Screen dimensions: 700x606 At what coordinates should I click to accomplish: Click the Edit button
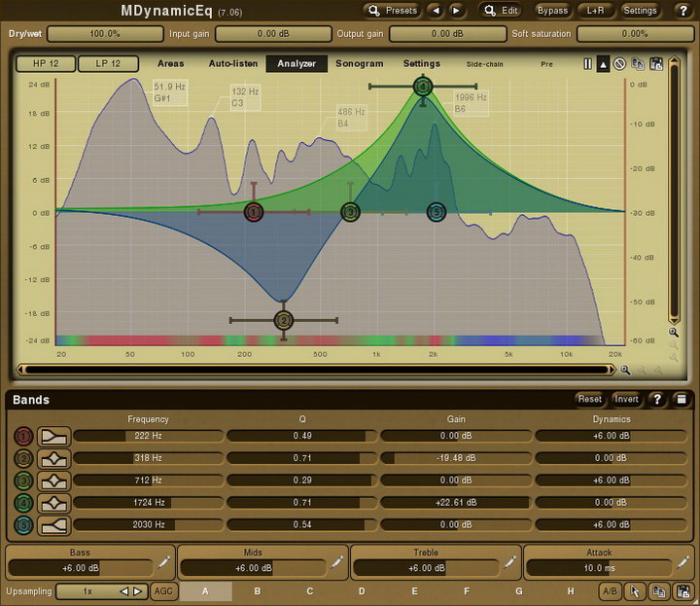[502, 11]
